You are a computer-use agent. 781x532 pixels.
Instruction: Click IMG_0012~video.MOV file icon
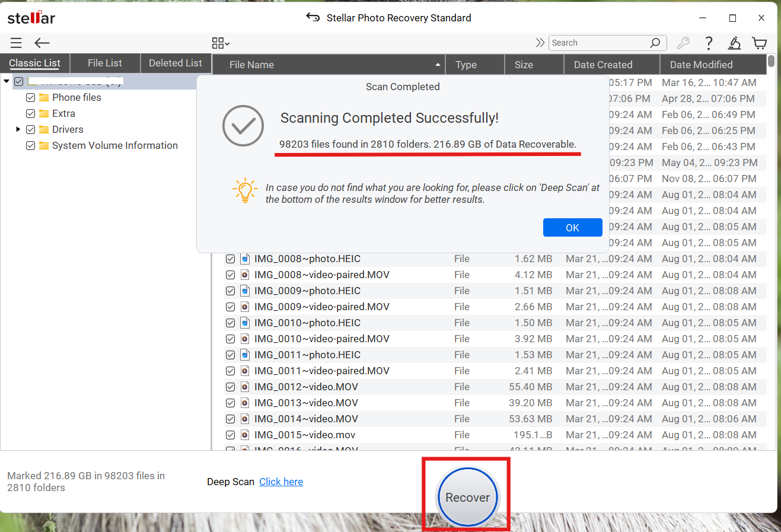(245, 387)
